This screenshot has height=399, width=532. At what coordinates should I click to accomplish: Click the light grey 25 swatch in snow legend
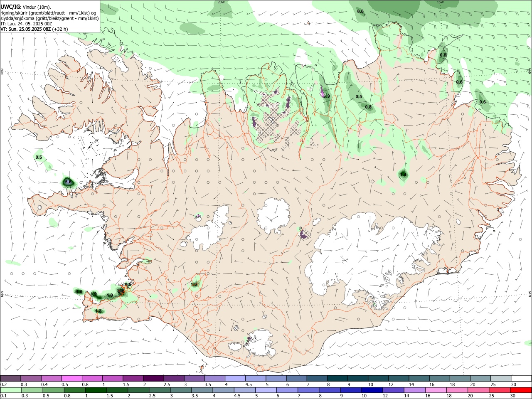(x=501, y=379)
